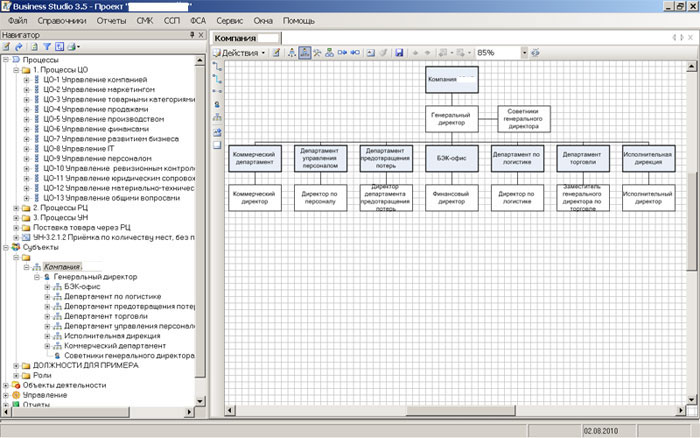The height and width of the screenshot is (438, 700).
Task: Click the person shape tool in side palette
Action: click(x=217, y=104)
